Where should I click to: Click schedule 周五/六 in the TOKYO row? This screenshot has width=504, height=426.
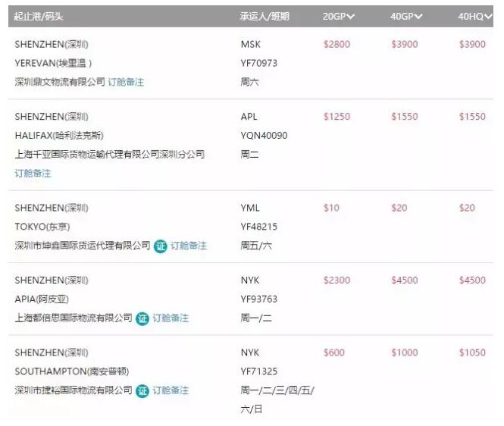[x=256, y=246]
